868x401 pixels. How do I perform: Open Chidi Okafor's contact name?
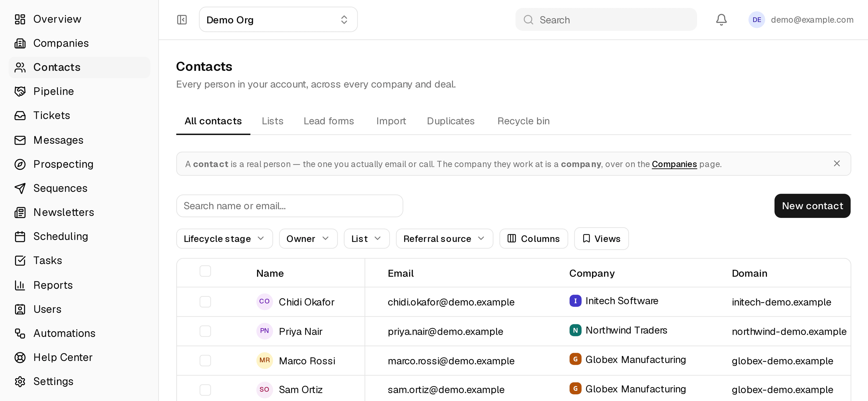(x=306, y=302)
